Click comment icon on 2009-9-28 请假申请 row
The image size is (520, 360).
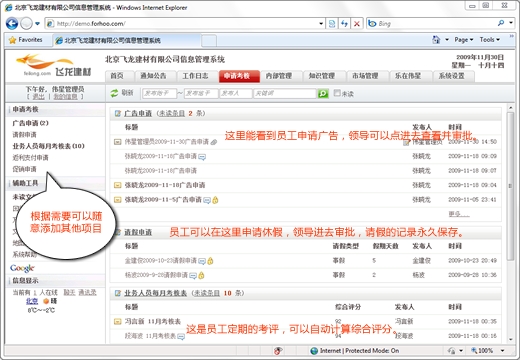pos(193,276)
